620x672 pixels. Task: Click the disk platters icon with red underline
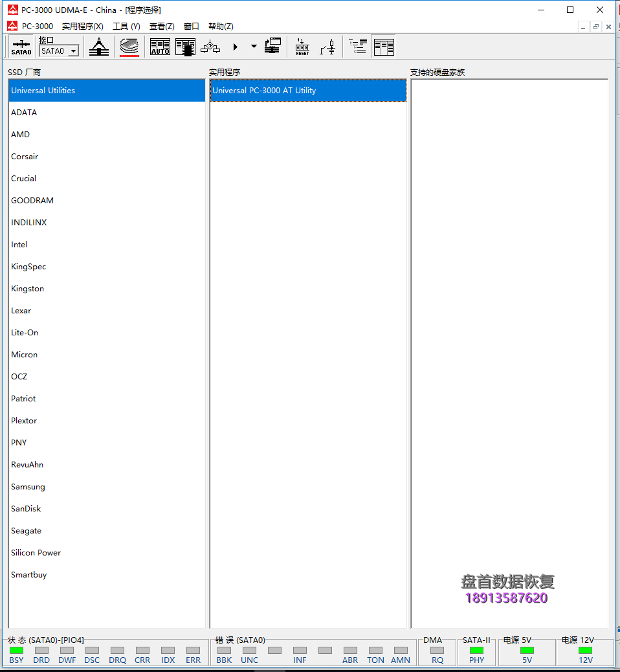129,47
